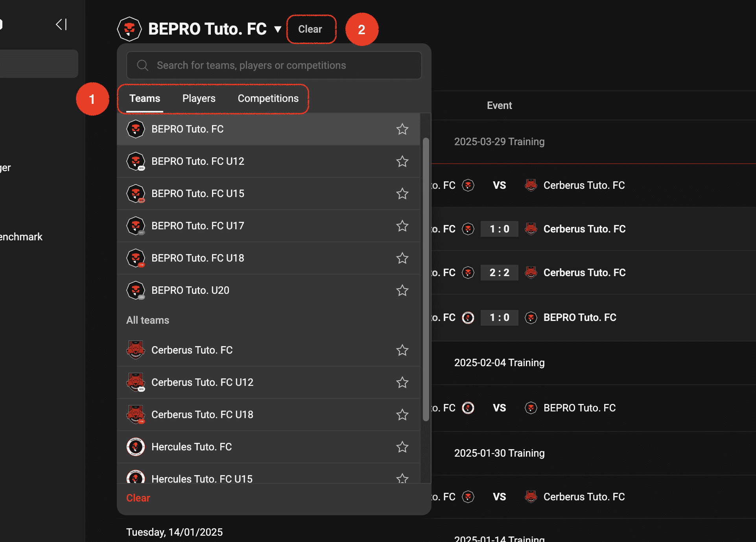This screenshot has height=542, width=756.
Task: Switch to the Players tab
Action: click(x=199, y=98)
